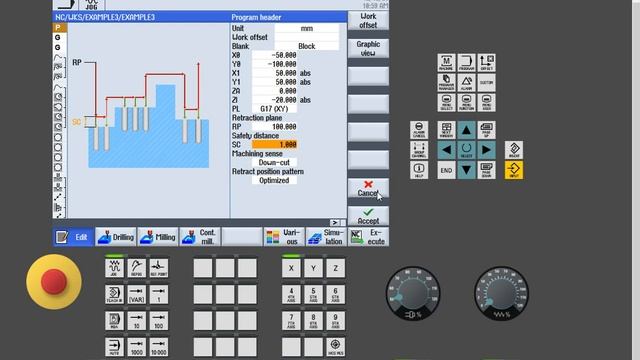Open the Various tab

284,237
